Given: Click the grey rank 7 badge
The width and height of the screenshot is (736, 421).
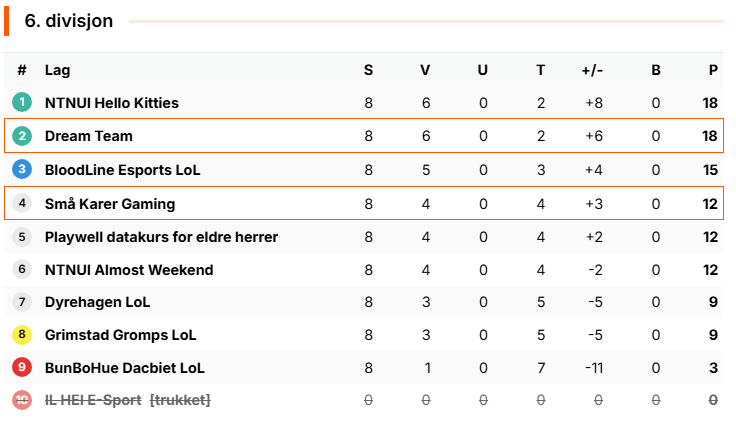Looking at the screenshot, I should (x=22, y=301).
